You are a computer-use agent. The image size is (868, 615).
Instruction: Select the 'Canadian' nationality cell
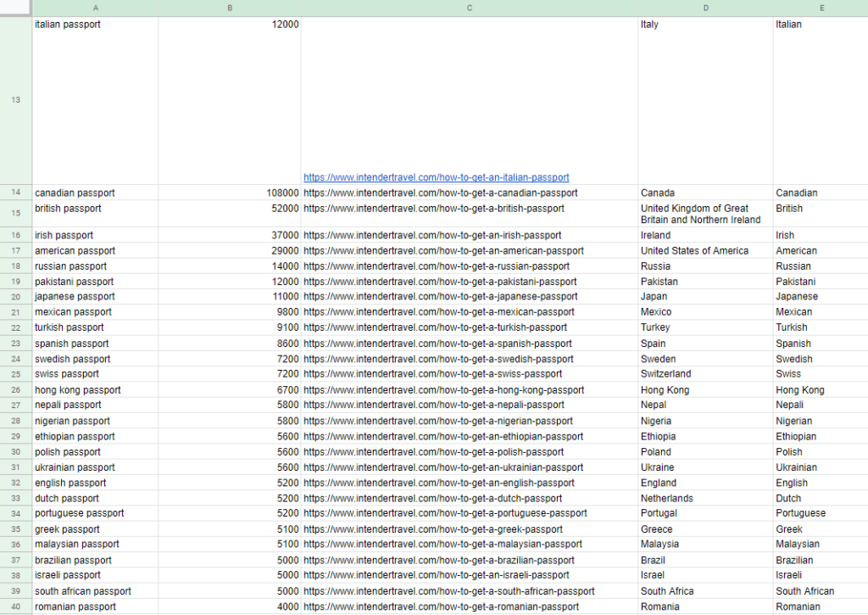coord(821,193)
